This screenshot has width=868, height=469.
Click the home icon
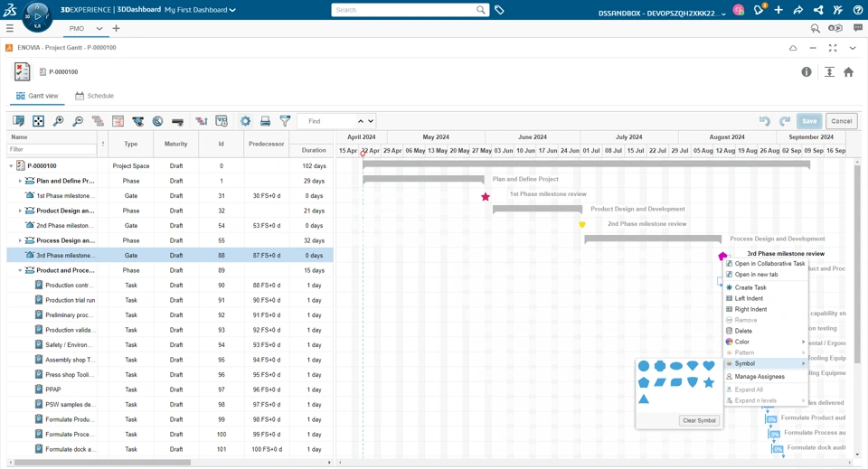(848, 72)
